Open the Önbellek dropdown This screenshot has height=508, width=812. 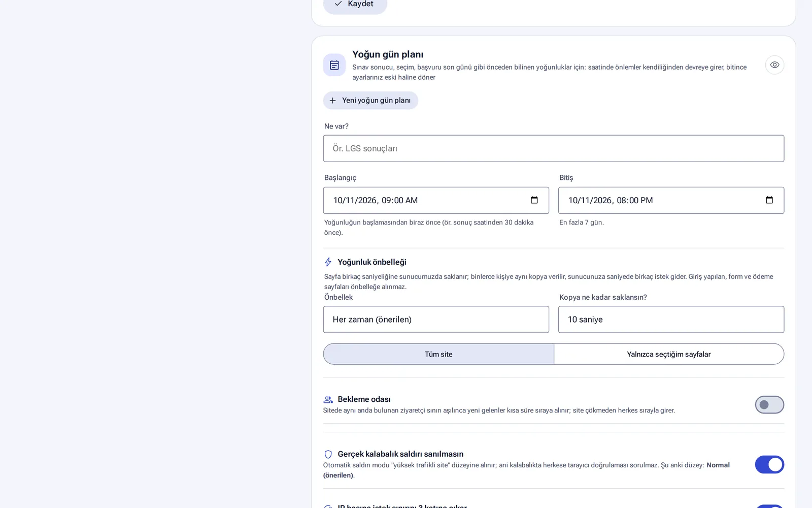pos(436,320)
